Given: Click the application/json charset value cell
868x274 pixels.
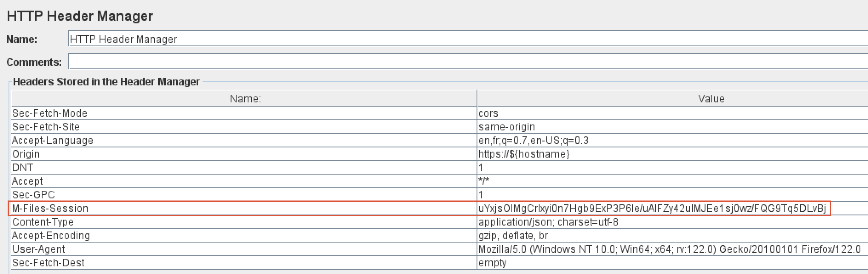Looking at the screenshot, I should coord(548,222).
